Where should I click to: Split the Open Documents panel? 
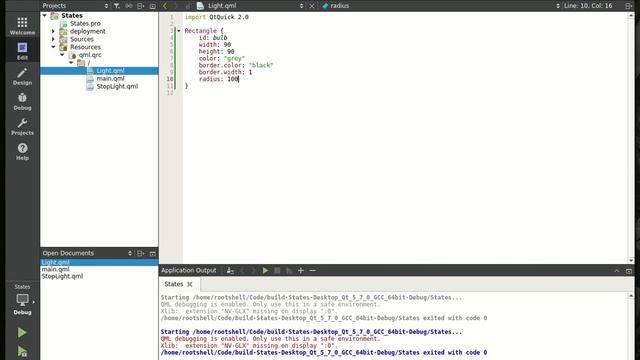[x=140, y=253]
